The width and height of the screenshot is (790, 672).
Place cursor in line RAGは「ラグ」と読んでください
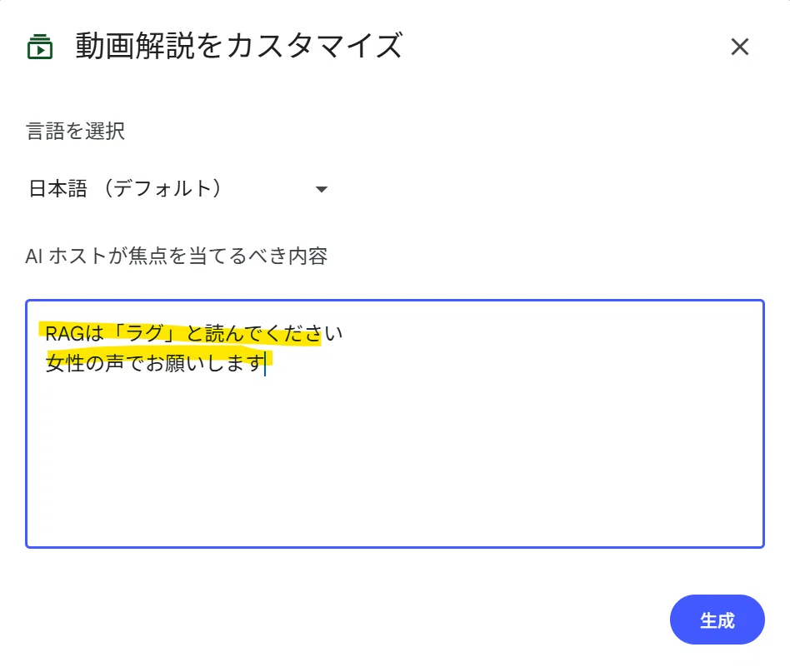click(194, 333)
